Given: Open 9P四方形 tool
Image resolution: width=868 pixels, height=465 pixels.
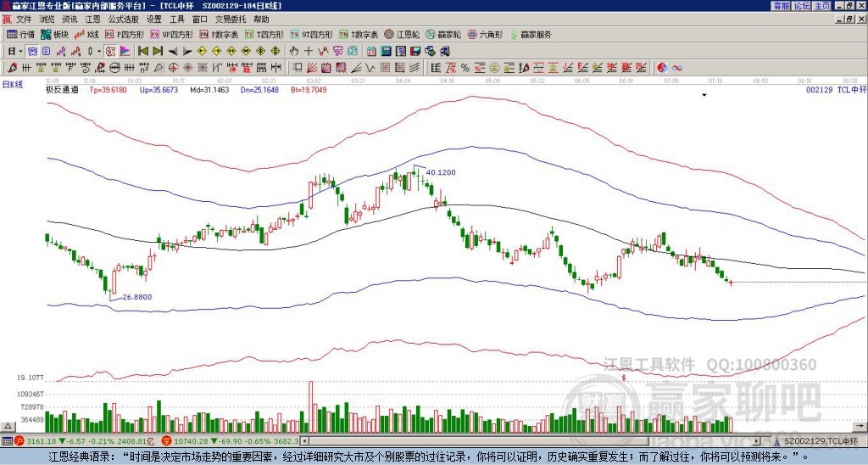Looking at the screenshot, I should 171,34.
